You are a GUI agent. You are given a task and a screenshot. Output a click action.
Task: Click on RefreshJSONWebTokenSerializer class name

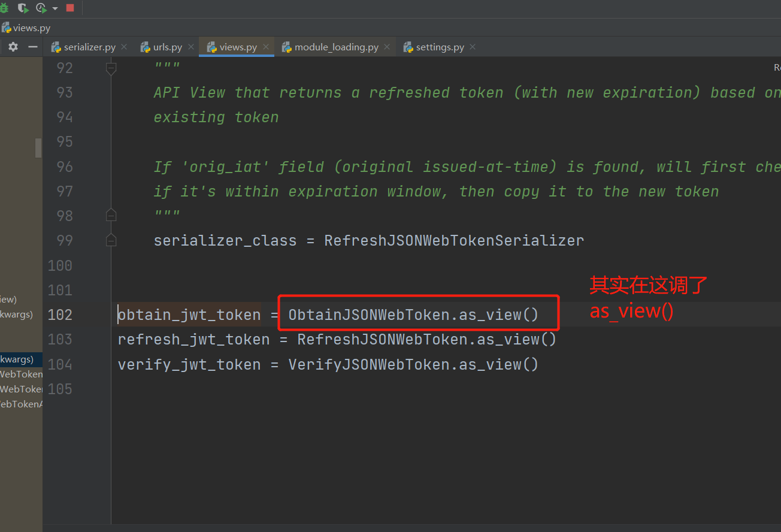(x=454, y=240)
